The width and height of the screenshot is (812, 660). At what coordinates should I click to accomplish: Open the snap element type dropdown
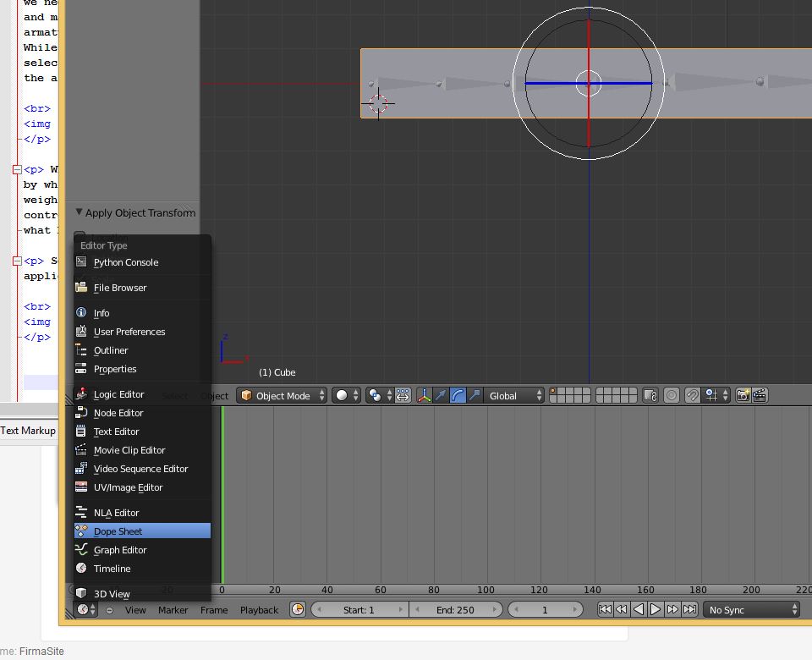click(717, 396)
